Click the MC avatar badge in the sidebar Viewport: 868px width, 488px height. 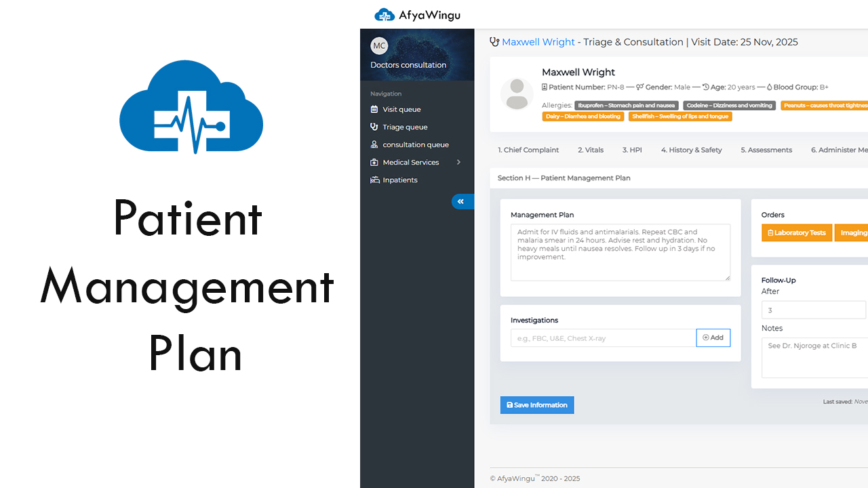[x=379, y=45]
